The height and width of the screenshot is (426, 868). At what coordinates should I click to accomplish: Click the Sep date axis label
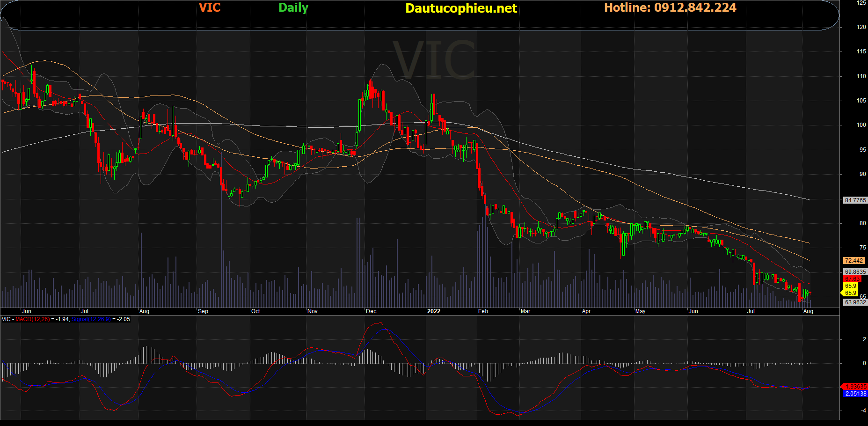pyautogui.click(x=203, y=311)
